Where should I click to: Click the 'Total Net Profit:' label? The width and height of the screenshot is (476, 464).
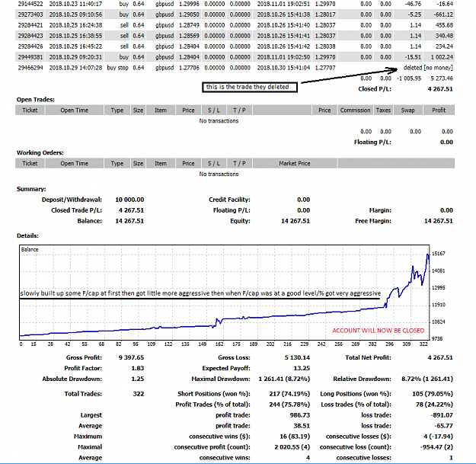point(368,358)
